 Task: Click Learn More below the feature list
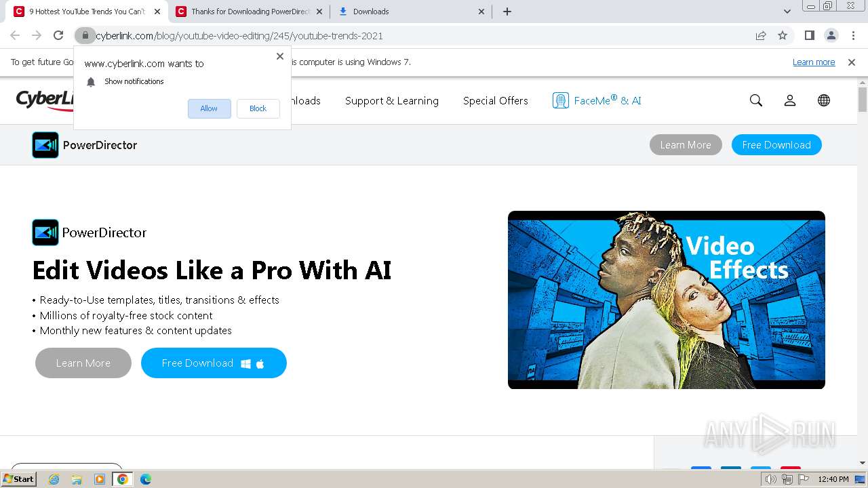(x=83, y=363)
